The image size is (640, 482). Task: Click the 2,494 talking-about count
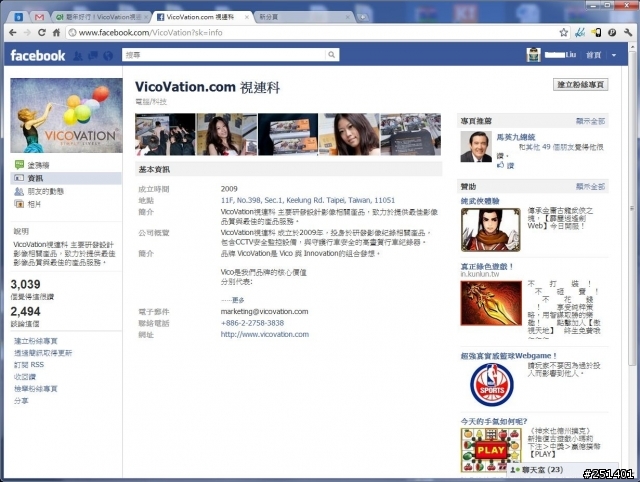point(26,311)
